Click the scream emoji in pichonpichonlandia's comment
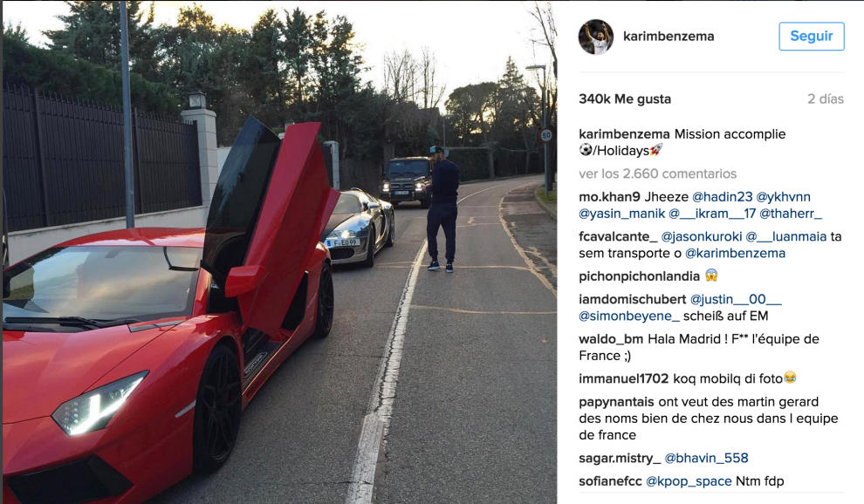The image size is (864, 504). (711, 276)
